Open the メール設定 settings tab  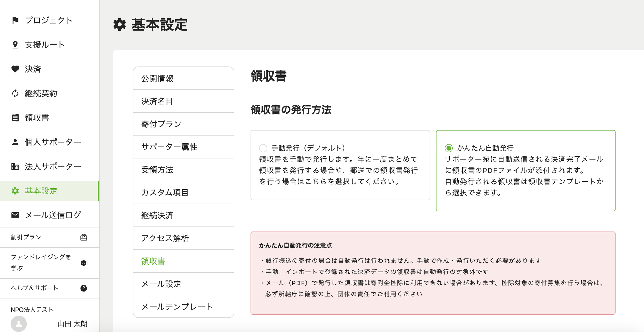tap(184, 284)
